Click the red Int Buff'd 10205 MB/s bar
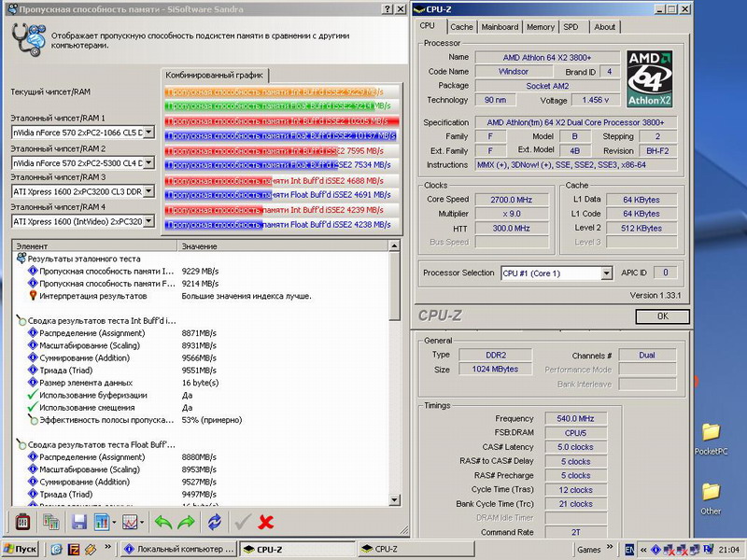Screen dimensions: 747x560 [281, 121]
